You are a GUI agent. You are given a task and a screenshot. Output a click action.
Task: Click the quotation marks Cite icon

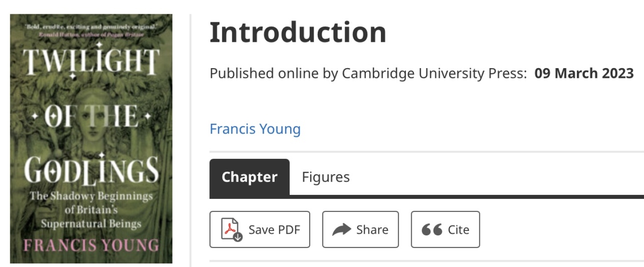pyautogui.click(x=432, y=230)
